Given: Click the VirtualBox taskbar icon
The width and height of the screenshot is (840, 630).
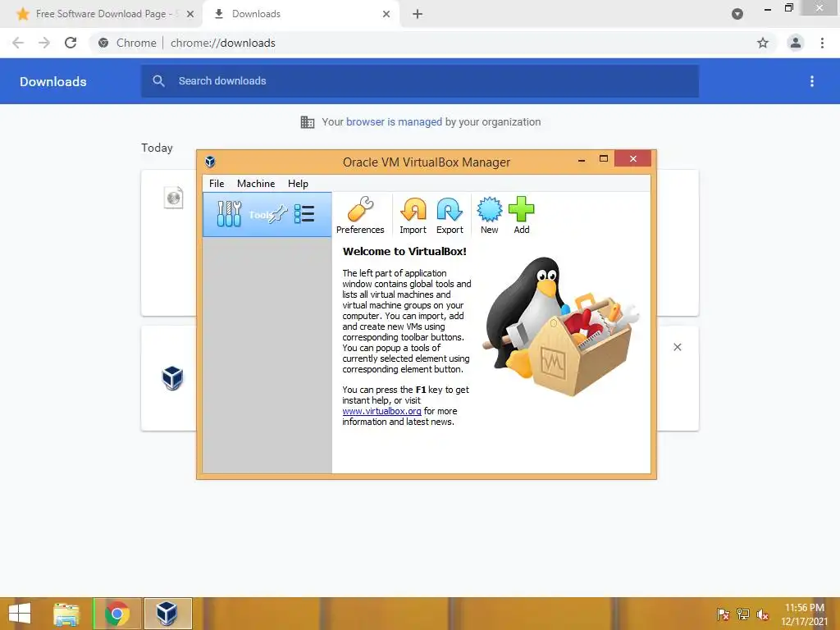Looking at the screenshot, I should tap(167, 614).
